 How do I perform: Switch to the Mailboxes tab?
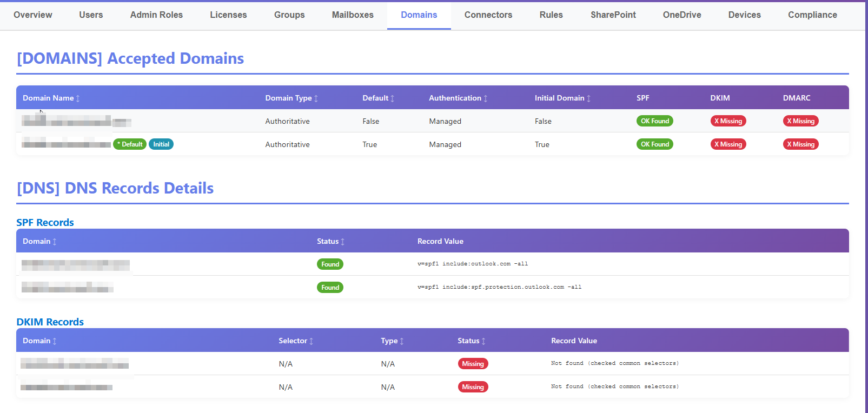point(353,15)
